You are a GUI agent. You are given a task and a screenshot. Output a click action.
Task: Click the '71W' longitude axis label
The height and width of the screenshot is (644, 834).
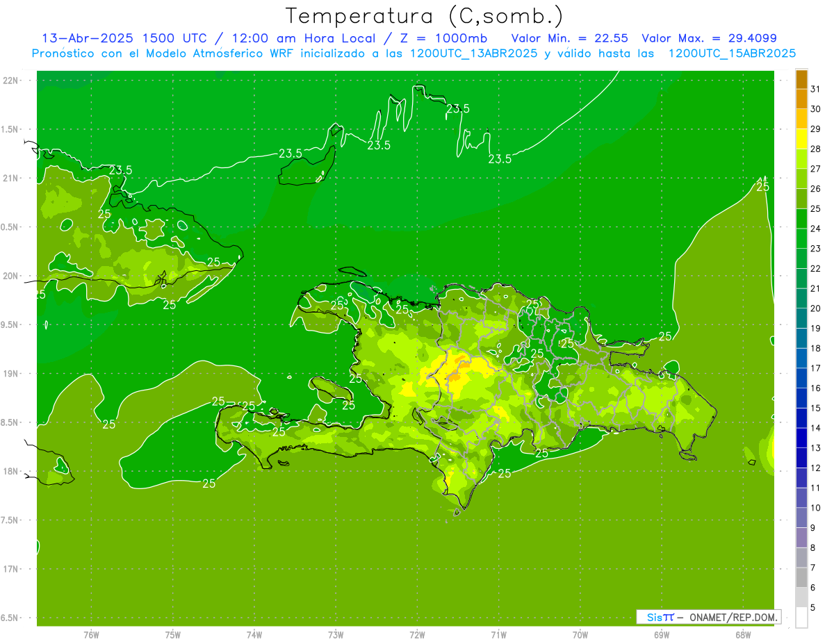(498, 635)
